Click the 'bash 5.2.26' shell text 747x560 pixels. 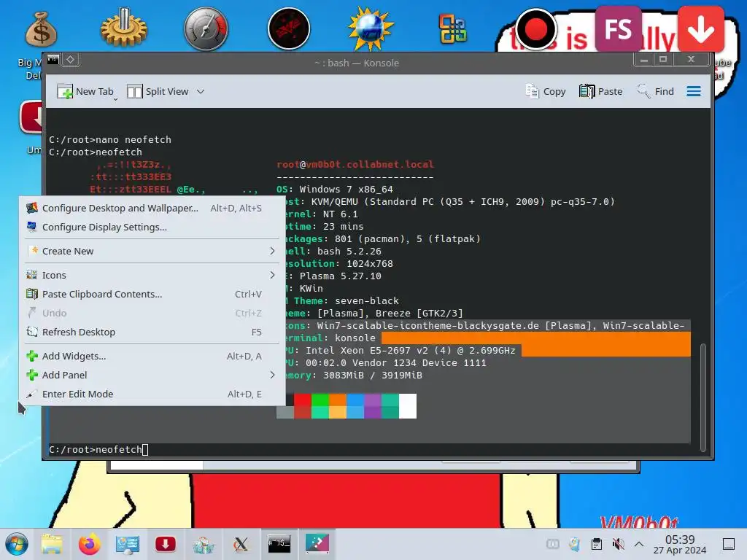pyautogui.click(x=349, y=251)
